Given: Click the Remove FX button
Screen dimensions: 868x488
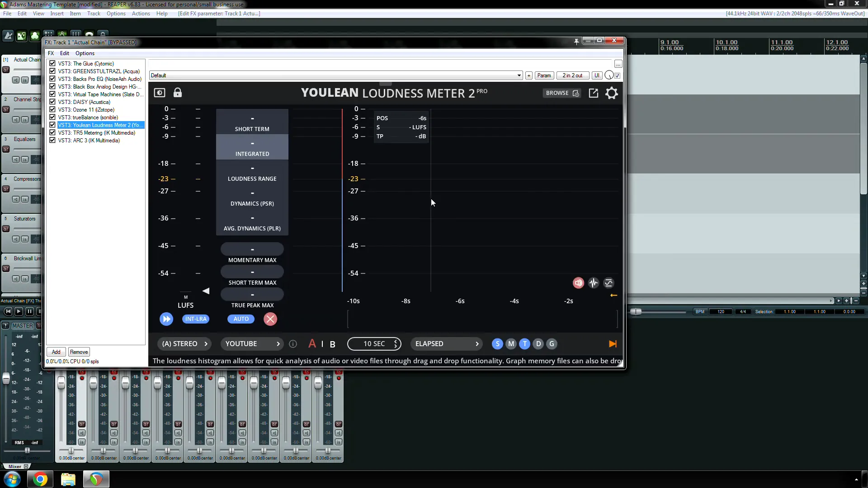Looking at the screenshot, I should tap(79, 352).
